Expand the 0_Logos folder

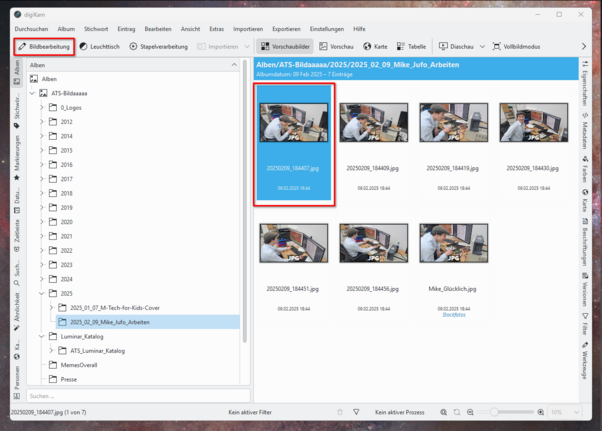click(42, 107)
